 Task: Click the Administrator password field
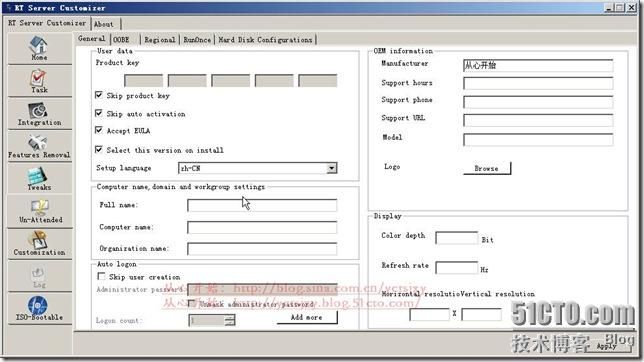(x=262, y=290)
